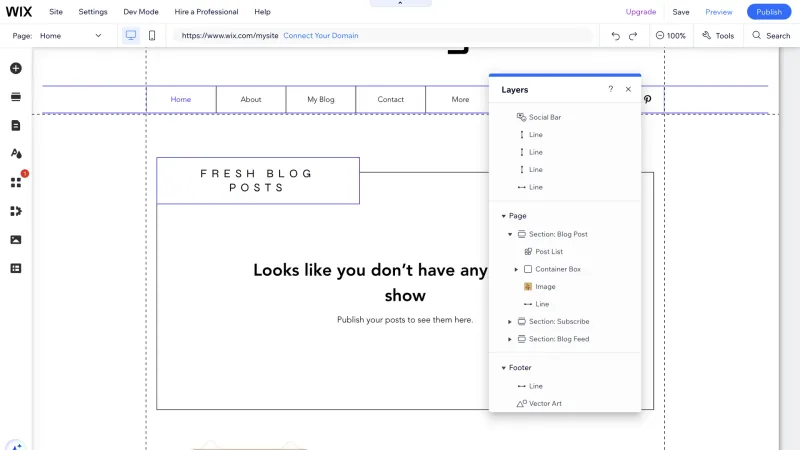800x450 pixels.
Task: Open the Add Elements plus icon
Action: 16,68
